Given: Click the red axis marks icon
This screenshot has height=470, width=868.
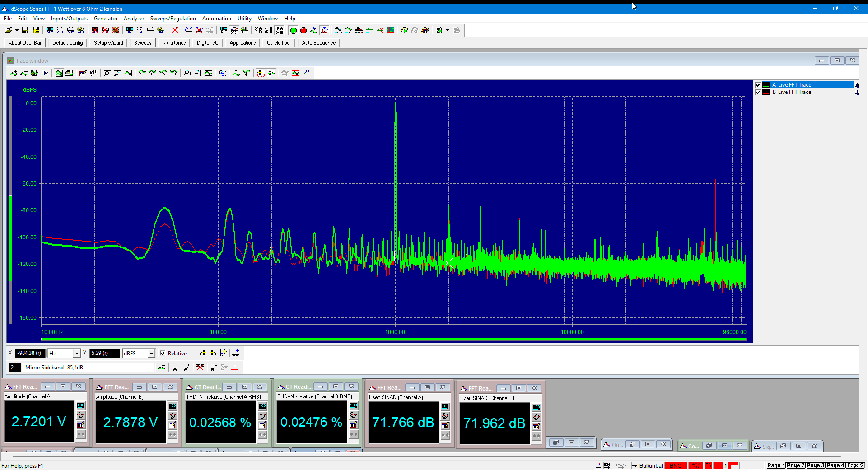Looking at the screenshot, I should pyautogui.click(x=235, y=368).
